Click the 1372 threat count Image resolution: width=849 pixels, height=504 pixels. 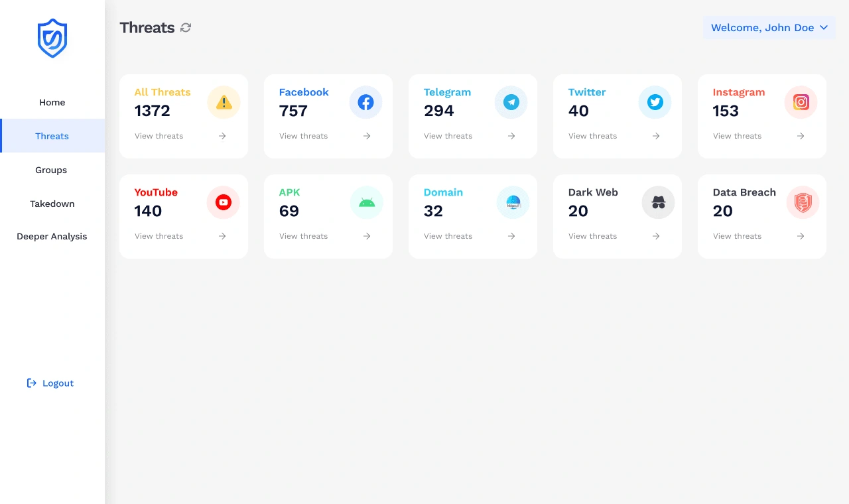(x=153, y=111)
